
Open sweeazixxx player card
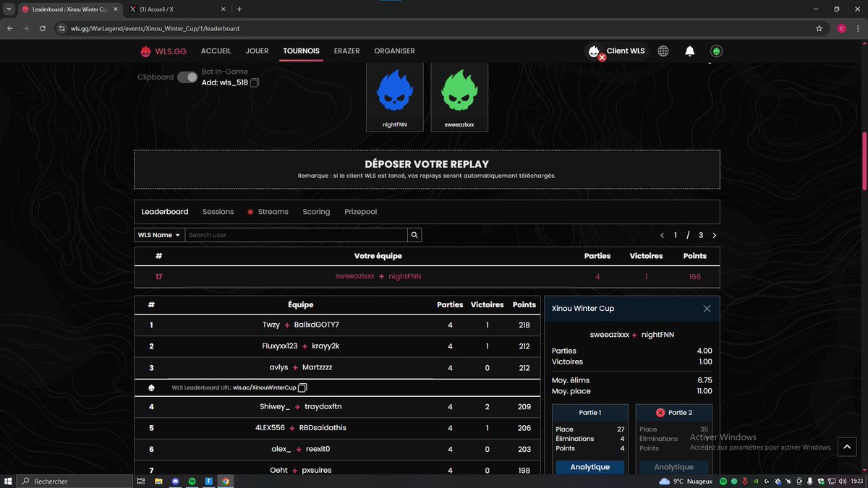pyautogui.click(x=459, y=97)
